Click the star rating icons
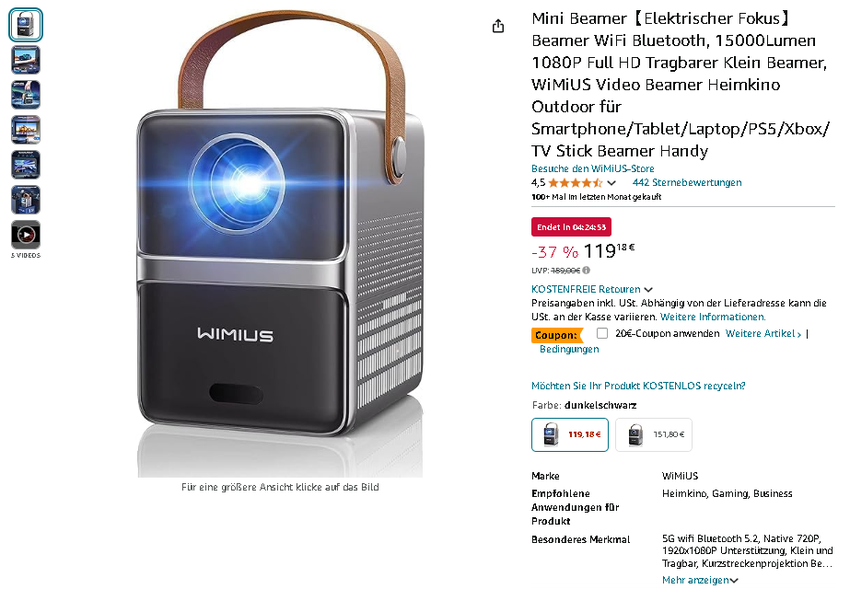The height and width of the screenshot is (589, 850). pyautogui.click(x=575, y=183)
